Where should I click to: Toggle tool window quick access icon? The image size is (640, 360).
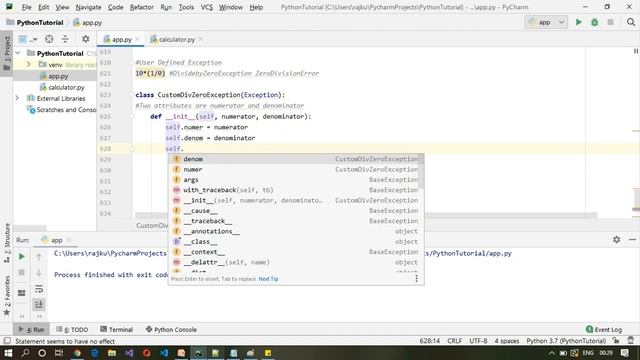[x=7, y=341]
